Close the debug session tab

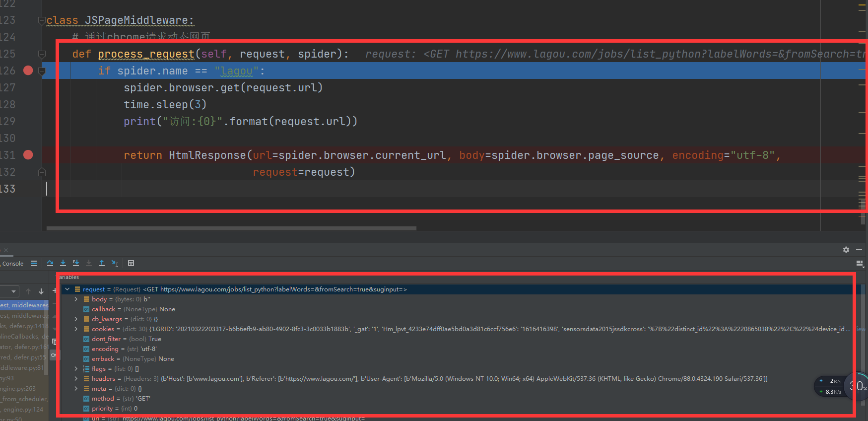[6, 250]
